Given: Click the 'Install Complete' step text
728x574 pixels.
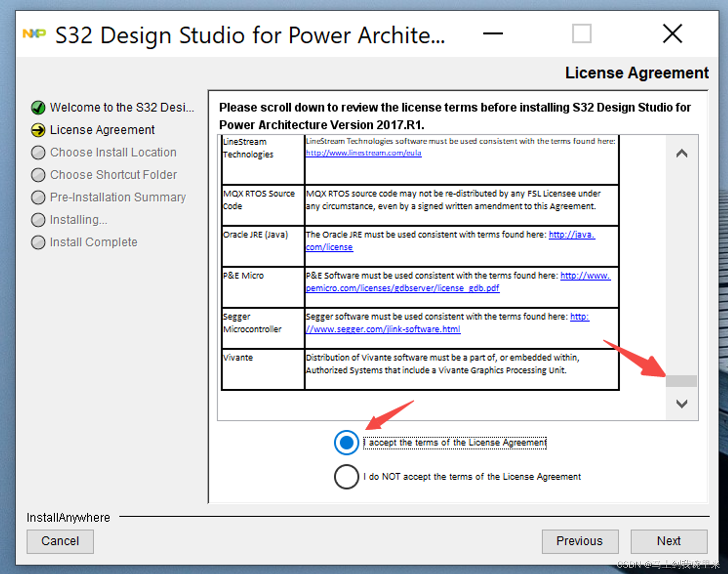Looking at the screenshot, I should click(x=94, y=243).
